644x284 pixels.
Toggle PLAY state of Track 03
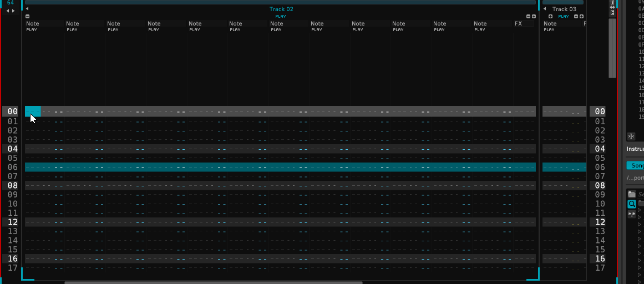pos(564,17)
